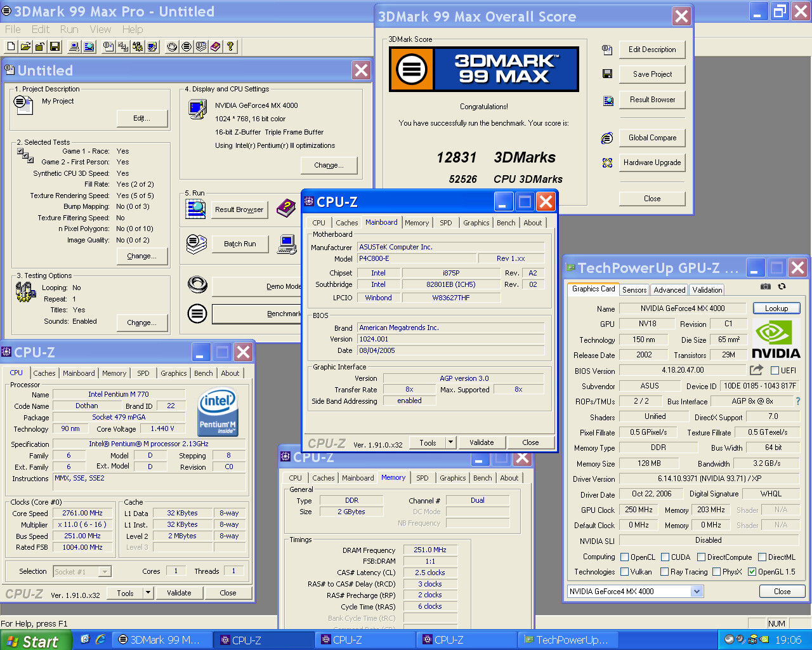Click the BIOS export share arrow icon
The height and width of the screenshot is (650, 812).
[x=756, y=369]
